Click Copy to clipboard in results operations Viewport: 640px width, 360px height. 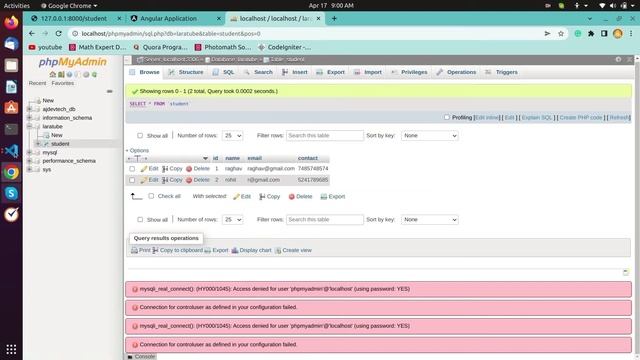178,250
